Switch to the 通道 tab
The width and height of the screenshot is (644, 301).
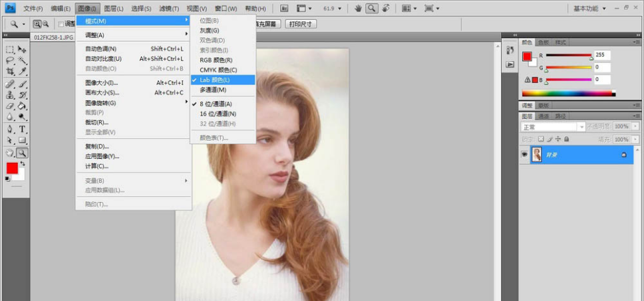(543, 116)
